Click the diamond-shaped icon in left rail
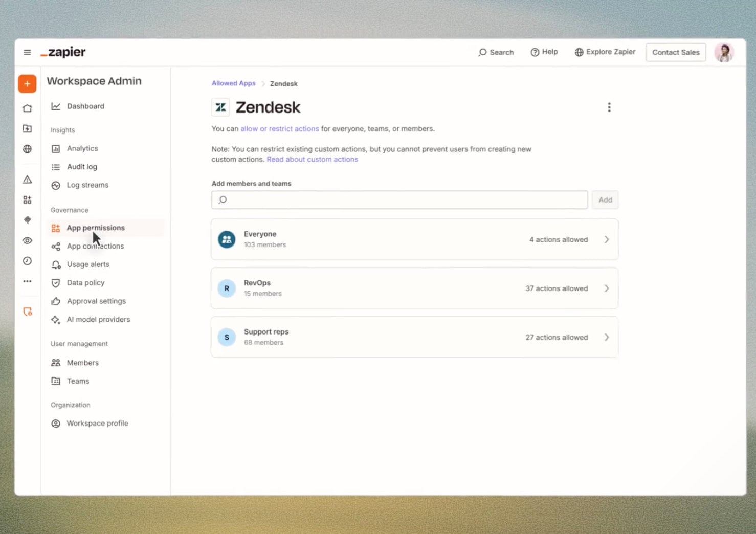Viewport: 756px width, 534px height. coord(27,220)
